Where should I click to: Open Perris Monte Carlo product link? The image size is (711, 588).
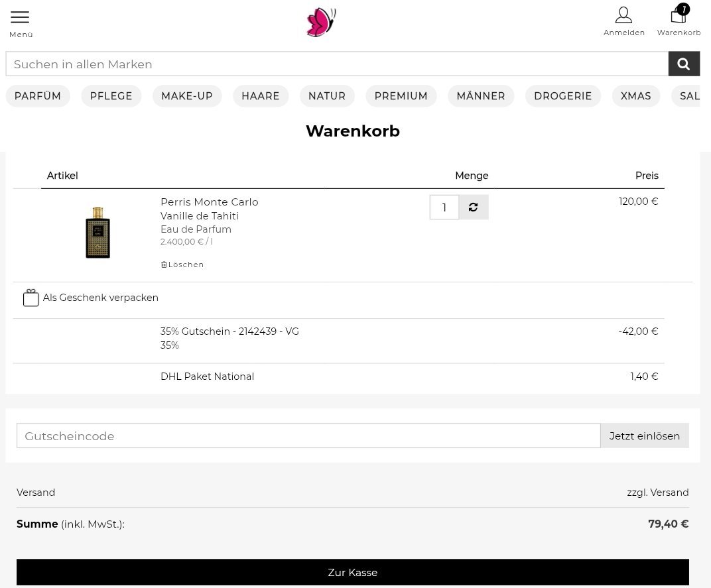pyautogui.click(x=209, y=202)
